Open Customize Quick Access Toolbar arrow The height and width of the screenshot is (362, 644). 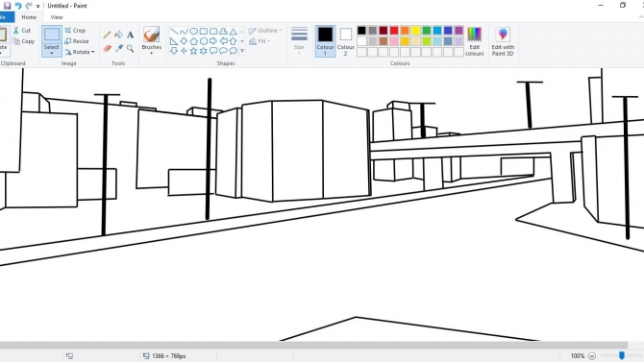click(x=37, y=6)
